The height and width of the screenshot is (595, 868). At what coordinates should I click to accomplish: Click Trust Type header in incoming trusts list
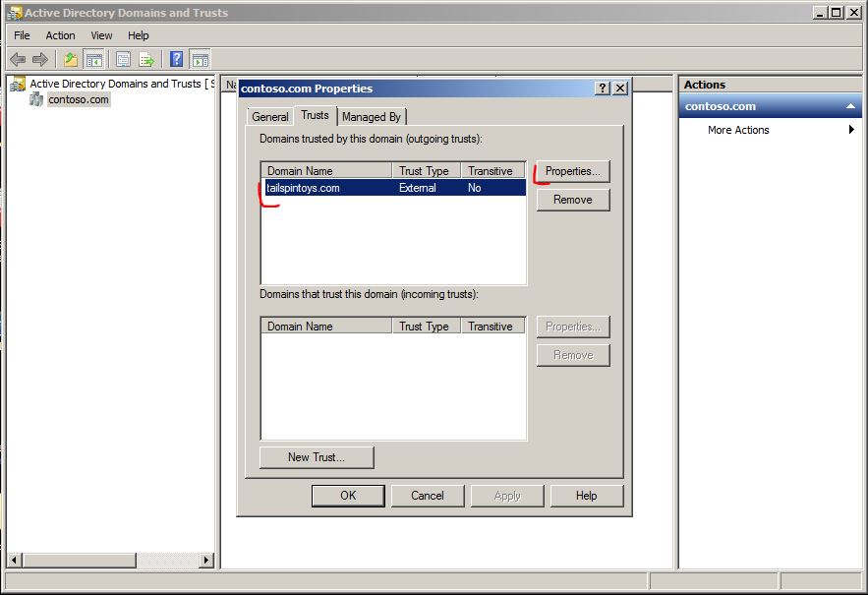(427, 327)
